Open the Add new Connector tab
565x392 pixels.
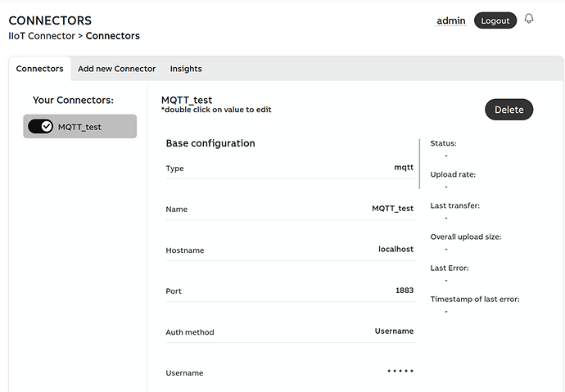click(x=116, y=69)
